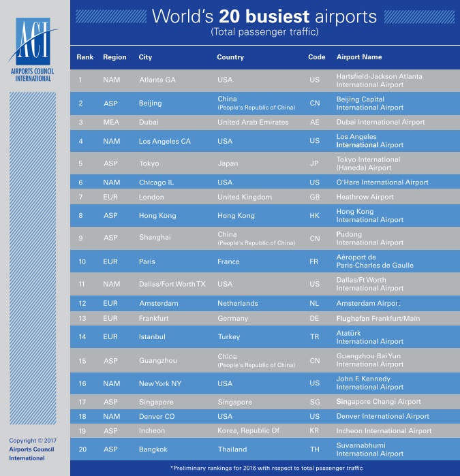Click 'Hong Kong International Airport' name
This screenshot has height=476, width=460.
pyautogui.click(x=370, y=216)
